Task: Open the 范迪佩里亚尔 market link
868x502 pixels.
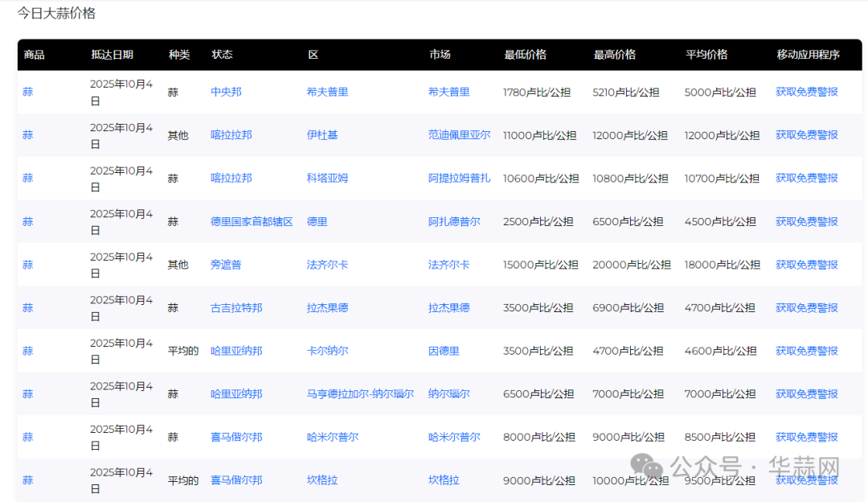Action: pyautogui.click(x=459, y=135)
